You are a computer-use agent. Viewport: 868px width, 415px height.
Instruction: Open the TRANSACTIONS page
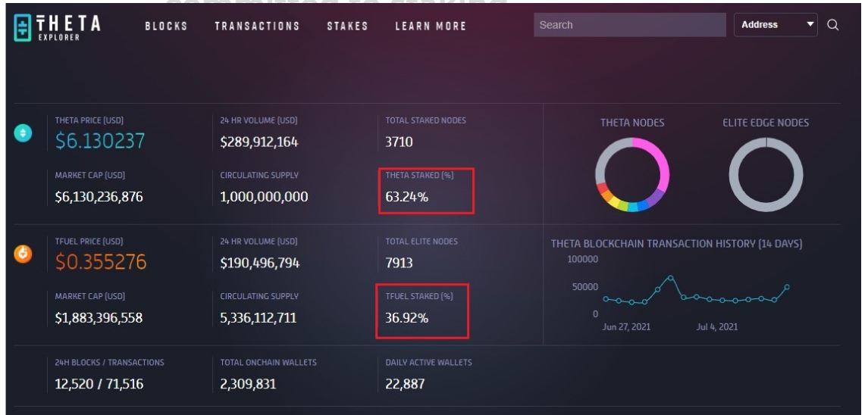click(257, 26)
